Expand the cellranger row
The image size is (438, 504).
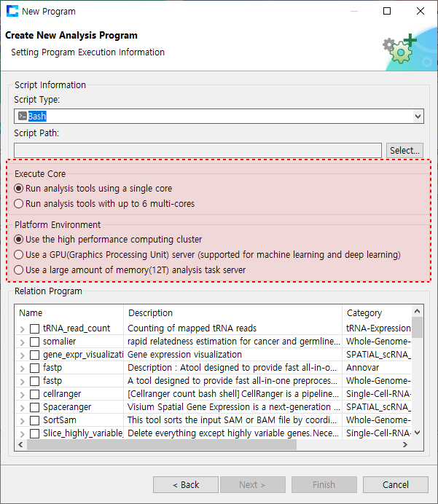pos(22,395)
